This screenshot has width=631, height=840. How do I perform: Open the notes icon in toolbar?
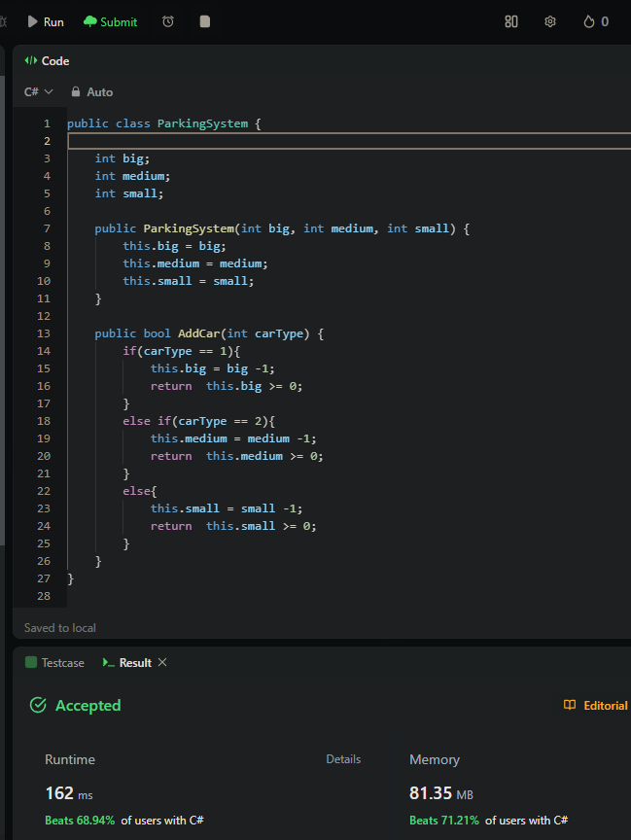(x=204, y=21)
